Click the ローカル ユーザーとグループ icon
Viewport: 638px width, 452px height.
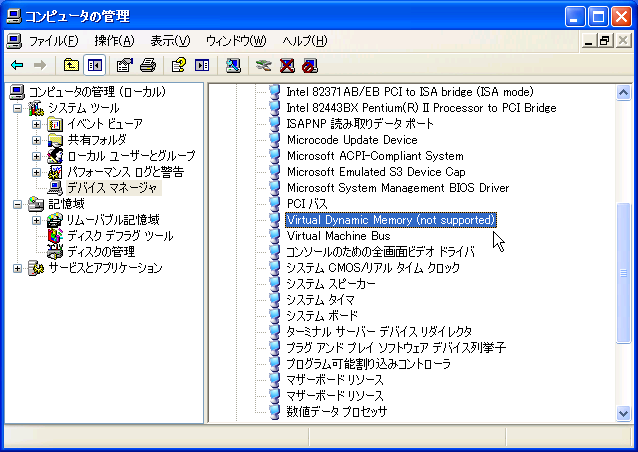point(55,156)
